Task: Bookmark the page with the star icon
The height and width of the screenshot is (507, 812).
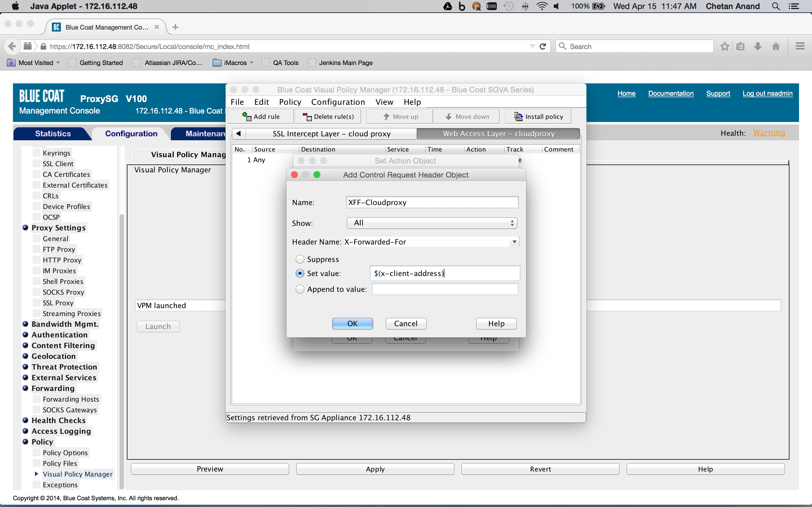Action: [724, 46]
